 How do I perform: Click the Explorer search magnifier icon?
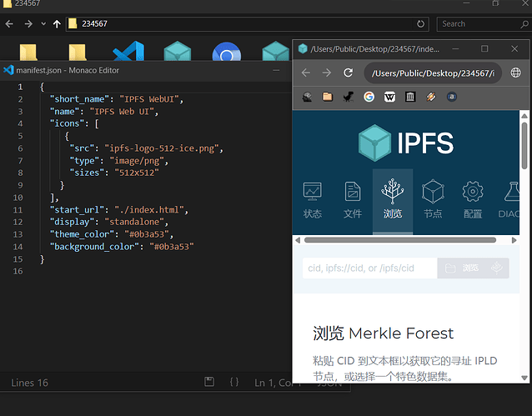(524, 24)
